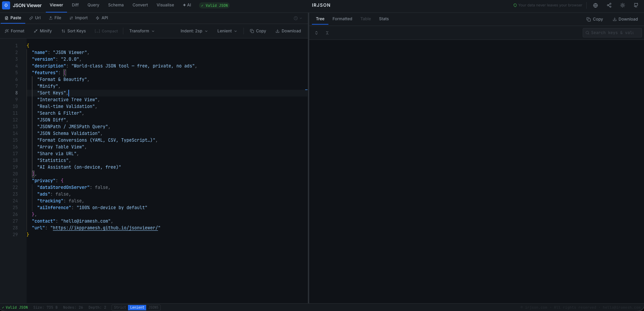Click Size: 735 B in status bar

45,308
